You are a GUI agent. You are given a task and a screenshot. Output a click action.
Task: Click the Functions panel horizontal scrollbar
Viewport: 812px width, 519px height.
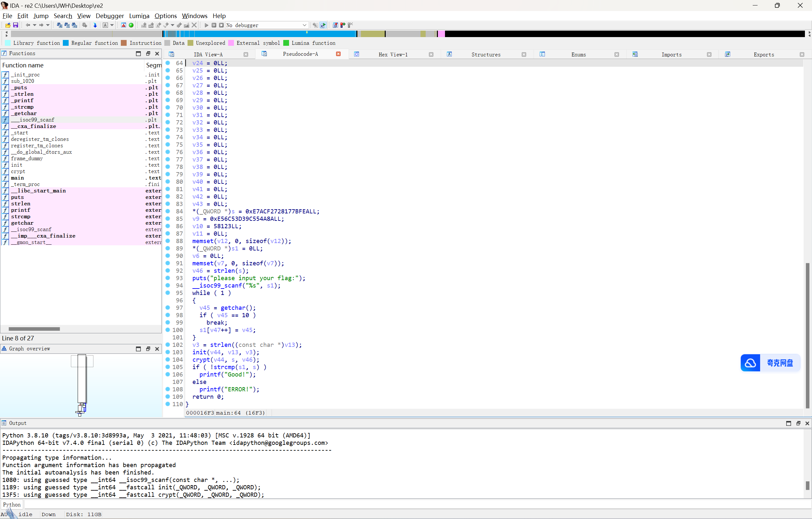(x=34, y=329)
